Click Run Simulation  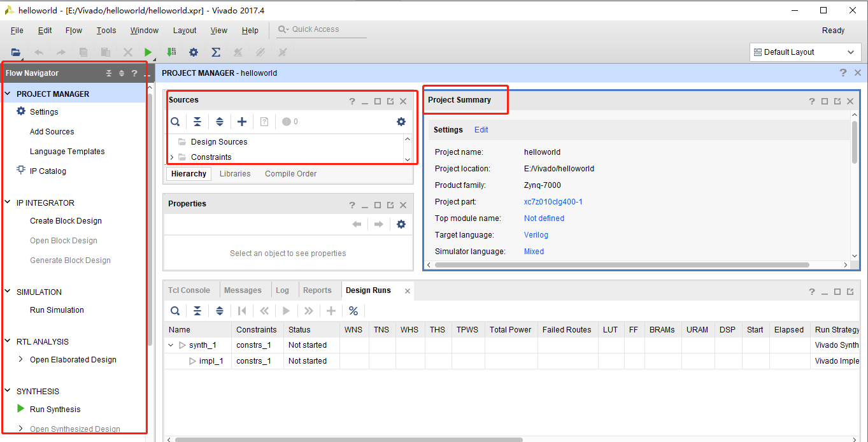coord(57,310)
